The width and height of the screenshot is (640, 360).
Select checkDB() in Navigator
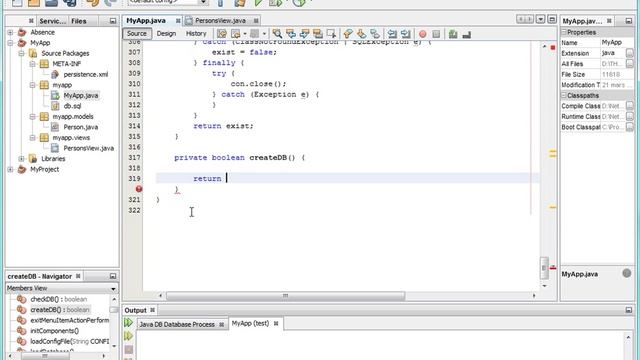[x=58, y=299]
